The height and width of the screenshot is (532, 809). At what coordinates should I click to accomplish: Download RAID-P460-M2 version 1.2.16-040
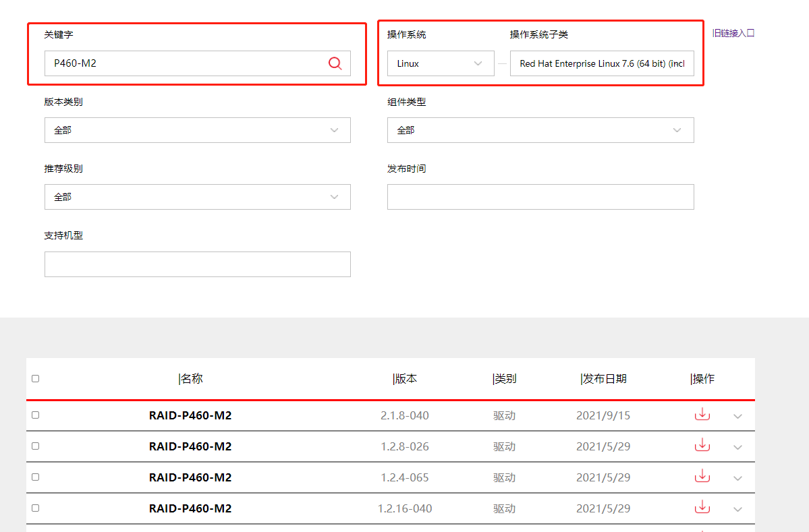click(702, 507)
